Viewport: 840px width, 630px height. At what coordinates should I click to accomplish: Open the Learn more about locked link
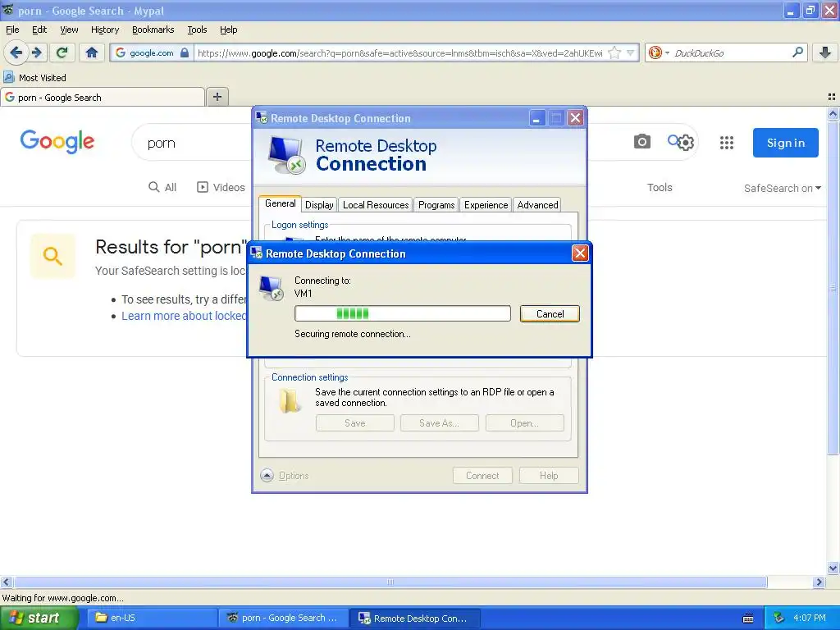click(184, 316)
